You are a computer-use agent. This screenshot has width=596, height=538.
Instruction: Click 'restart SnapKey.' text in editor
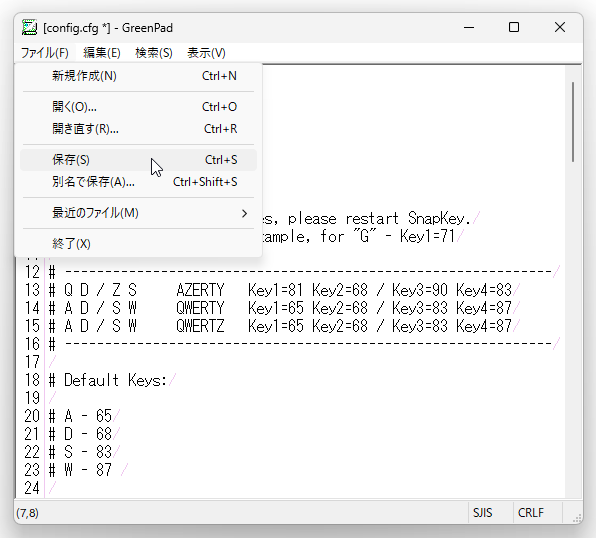click(408, 219)
